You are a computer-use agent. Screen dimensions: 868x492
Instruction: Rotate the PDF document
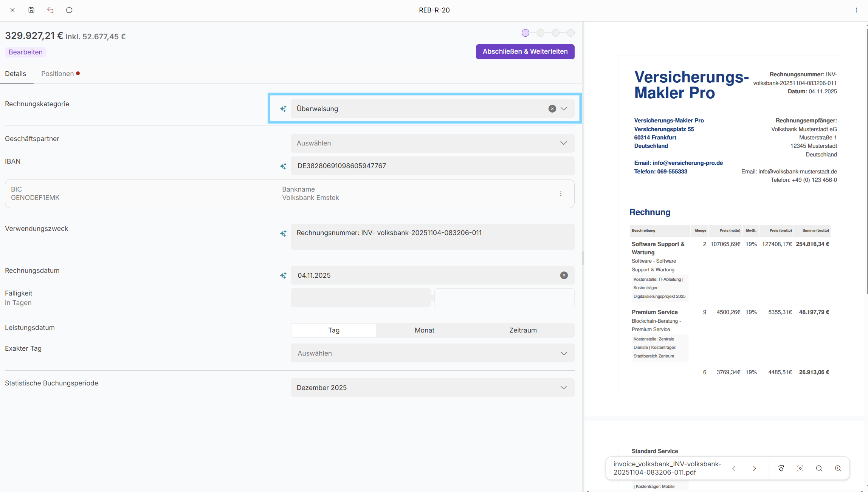781,468
